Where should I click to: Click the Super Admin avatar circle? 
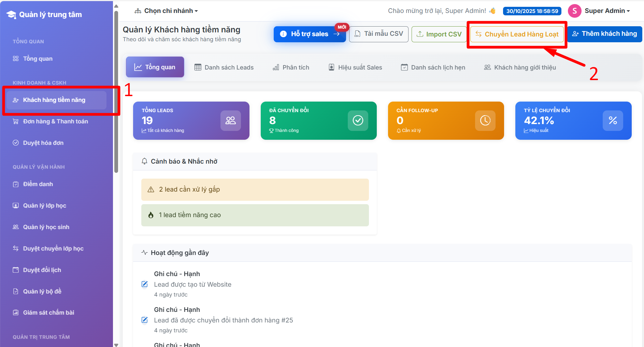[574, 11]
